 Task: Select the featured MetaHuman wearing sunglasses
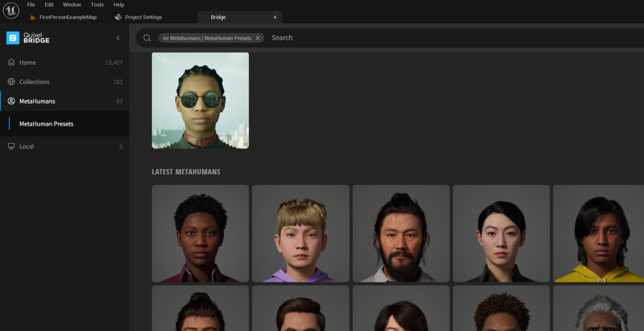pyautogui.click(x=200, y=101)
